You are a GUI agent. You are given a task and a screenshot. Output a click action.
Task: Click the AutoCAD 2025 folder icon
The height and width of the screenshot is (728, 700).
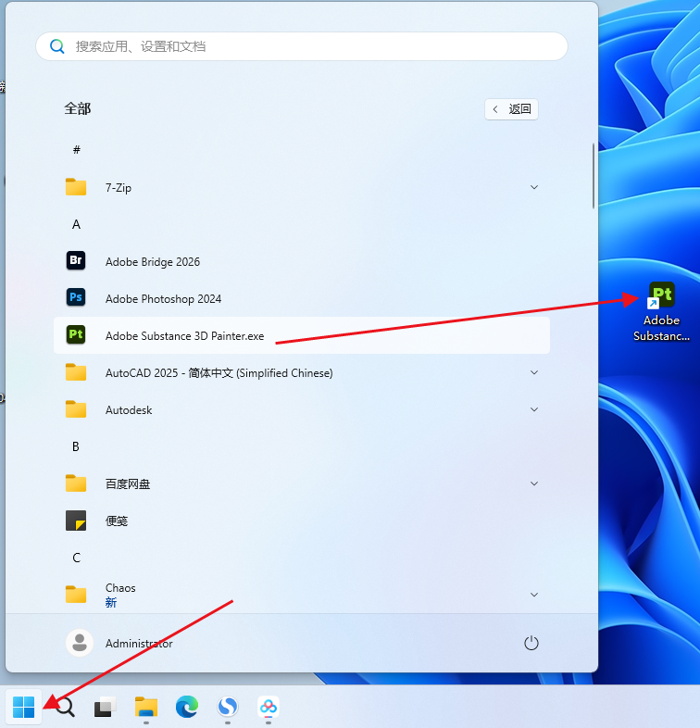click(76, 372)
